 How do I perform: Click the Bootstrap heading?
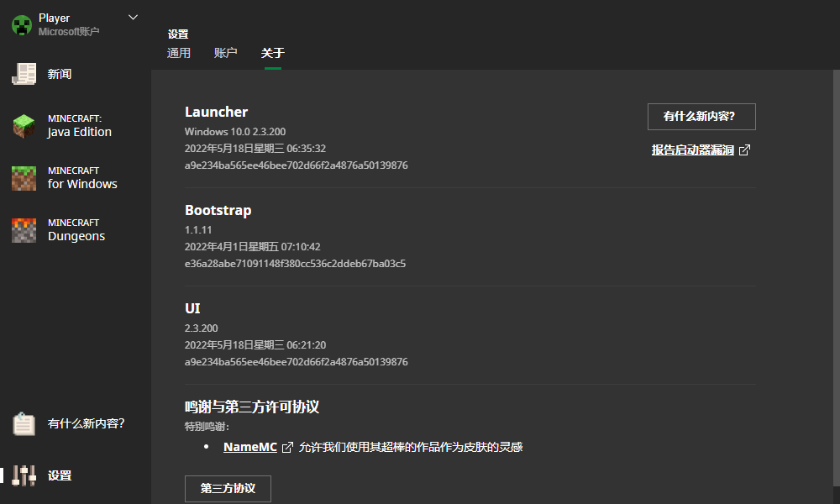pos(218,211)
